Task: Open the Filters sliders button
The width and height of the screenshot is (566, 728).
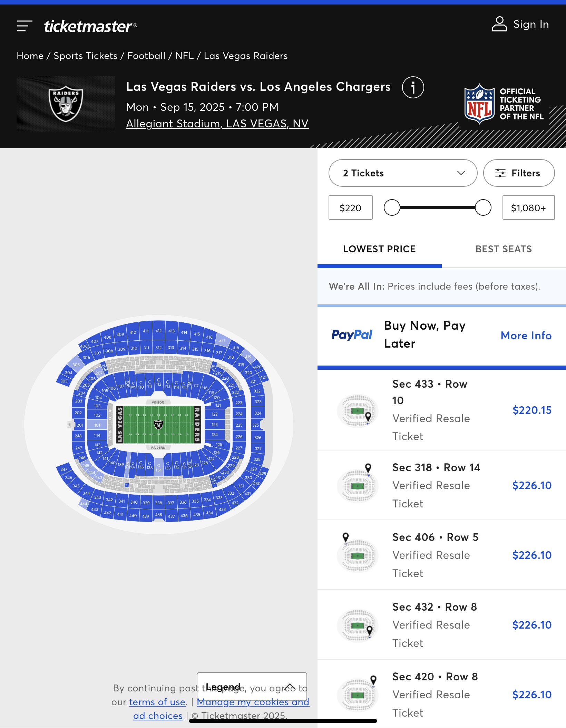Action: coord(519,173)
